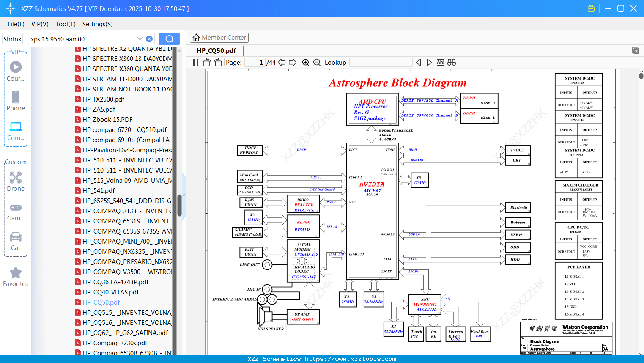This screenshot has width=644, height=363.
Task: Open Favorites star icon
Action: tap(16, 272)
